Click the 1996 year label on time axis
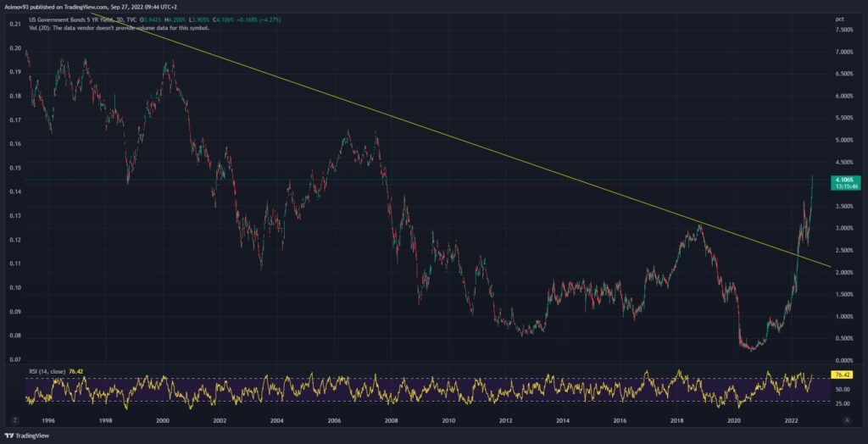The width and height of the screenshot is (868, 444). [x=47, y=421]
